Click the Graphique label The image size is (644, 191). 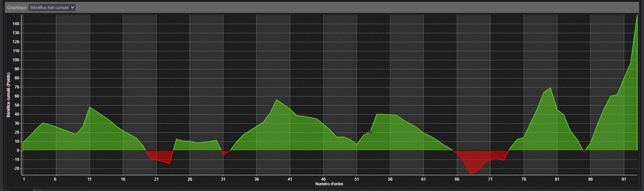pyautogui.click(x=17, y=8)
